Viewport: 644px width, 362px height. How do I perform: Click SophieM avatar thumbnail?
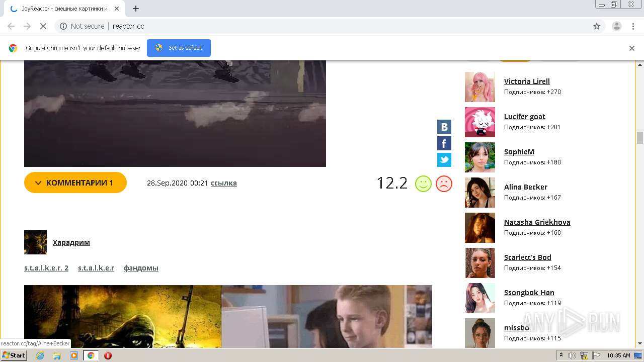[x=480, y=157]
